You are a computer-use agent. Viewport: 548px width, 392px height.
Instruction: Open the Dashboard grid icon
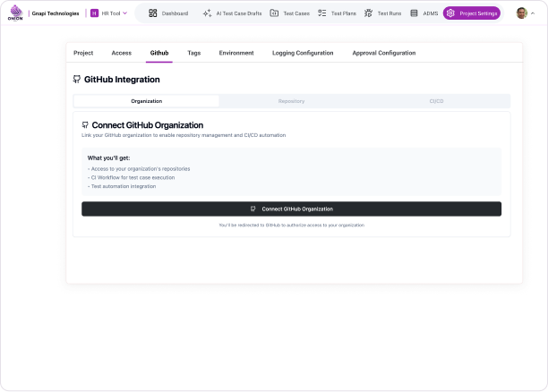153,13
